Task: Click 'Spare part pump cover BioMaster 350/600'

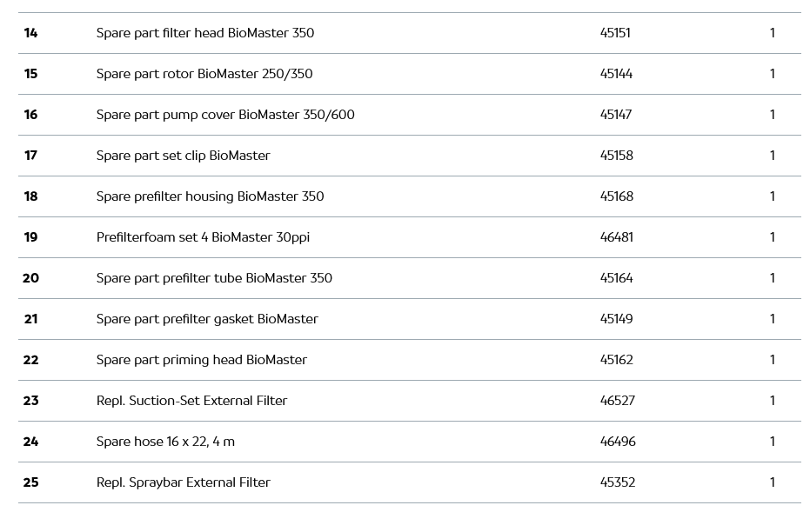Action: [225, 115]
